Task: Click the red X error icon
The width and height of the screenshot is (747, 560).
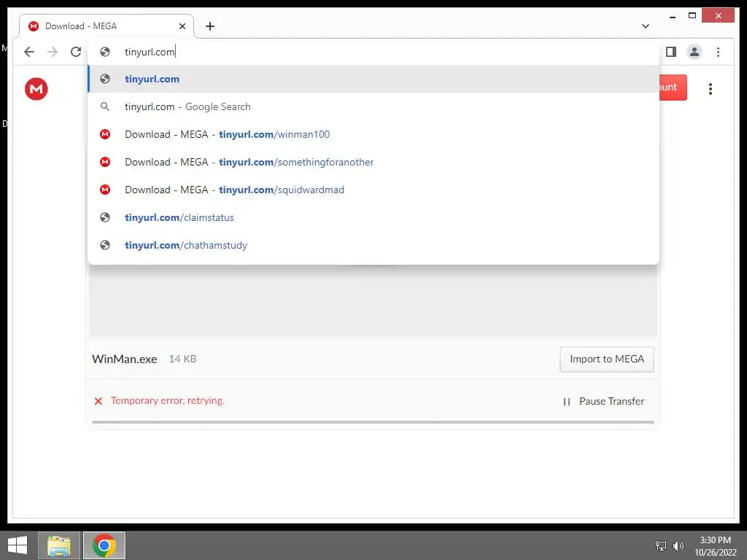Action: tap(98, 401)
